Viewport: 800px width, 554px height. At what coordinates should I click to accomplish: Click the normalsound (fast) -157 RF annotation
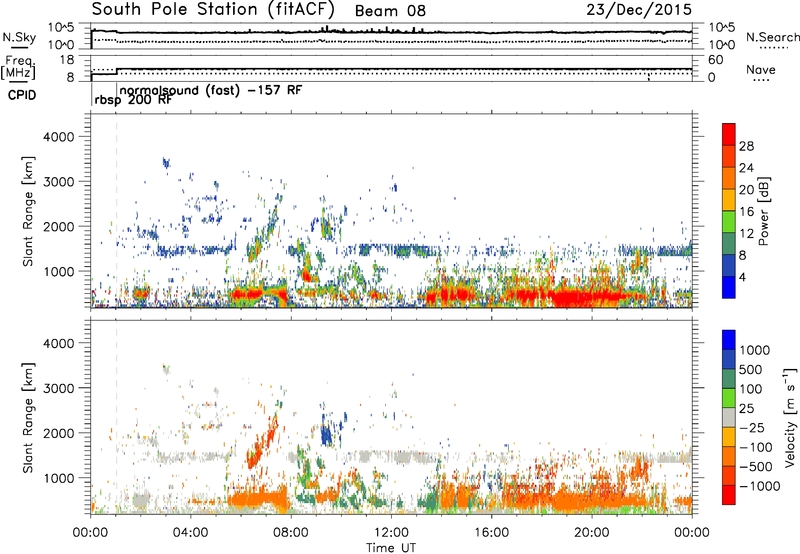[211, 90]
